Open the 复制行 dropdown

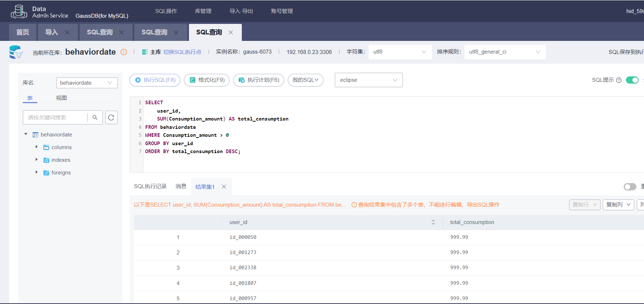(x=585, y=205)
